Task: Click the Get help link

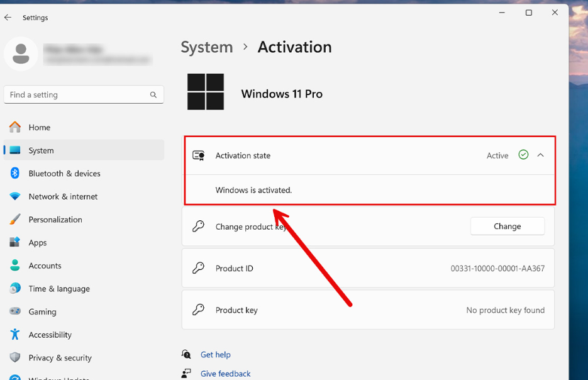Action: click(x=216, y=355)
